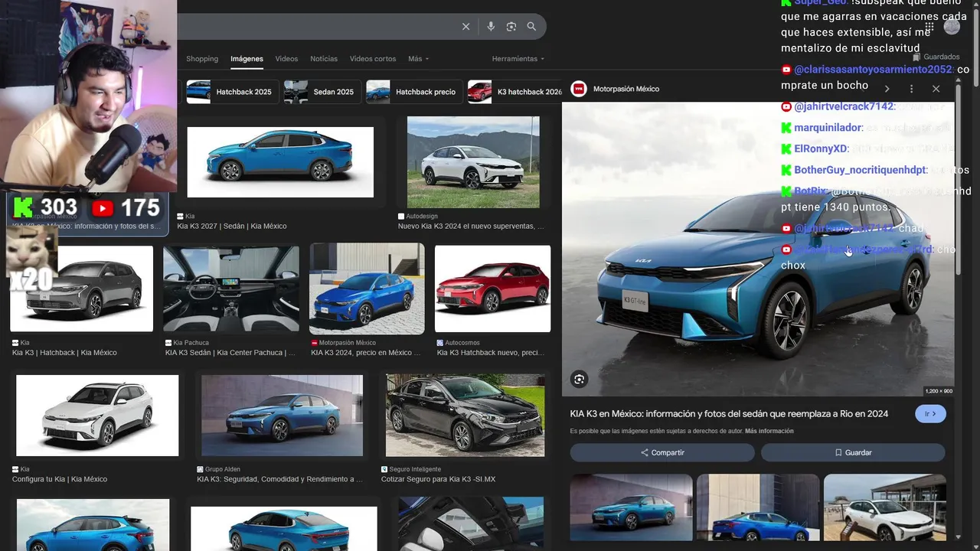Viewport: 980px width, 551px height.
Task: Open the Seguro Inteligente black Kia thumbnail
Action: point(465,416)
